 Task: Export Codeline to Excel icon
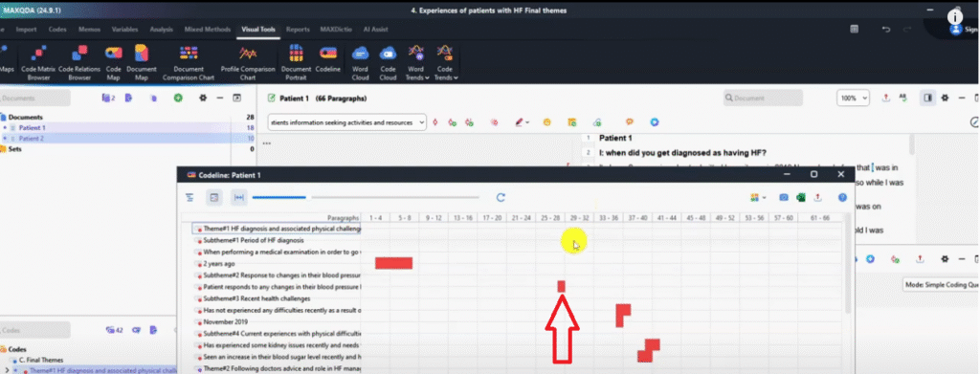point(801,197)
